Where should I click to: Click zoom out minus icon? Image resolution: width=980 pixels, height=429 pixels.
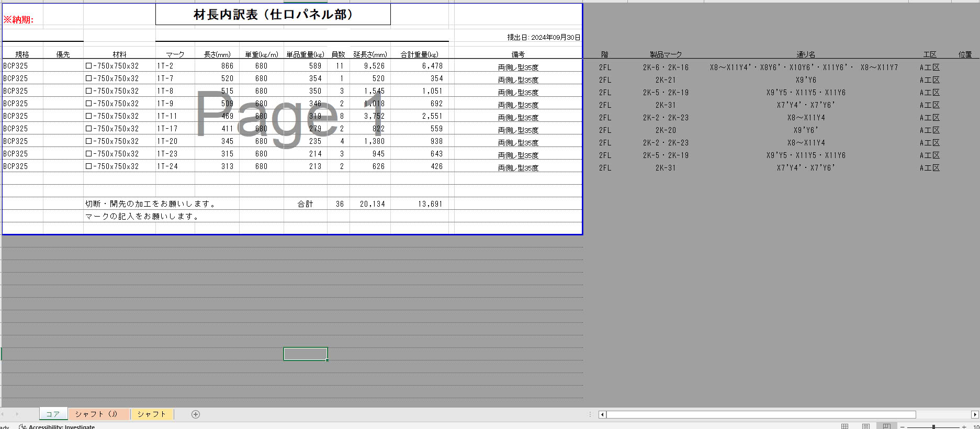pos(902,427)
